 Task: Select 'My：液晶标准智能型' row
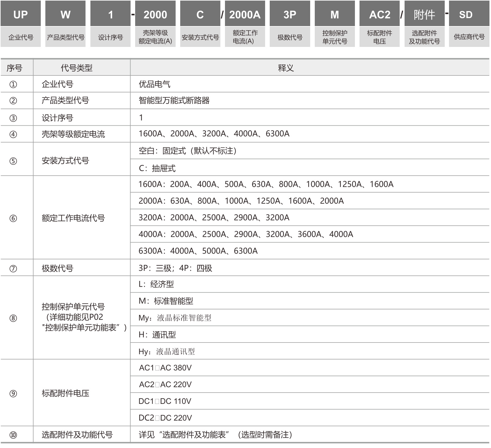(x=310, y=318)
